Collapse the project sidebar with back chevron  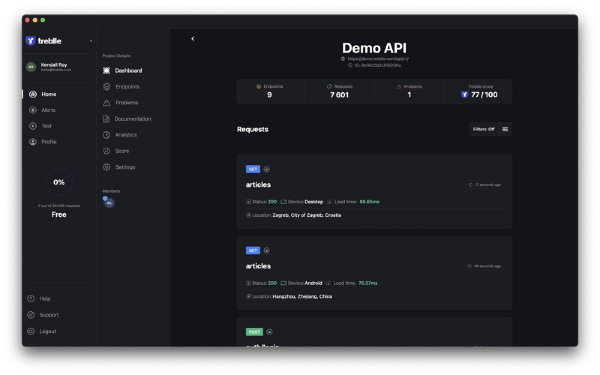click(x=193, y=39)
